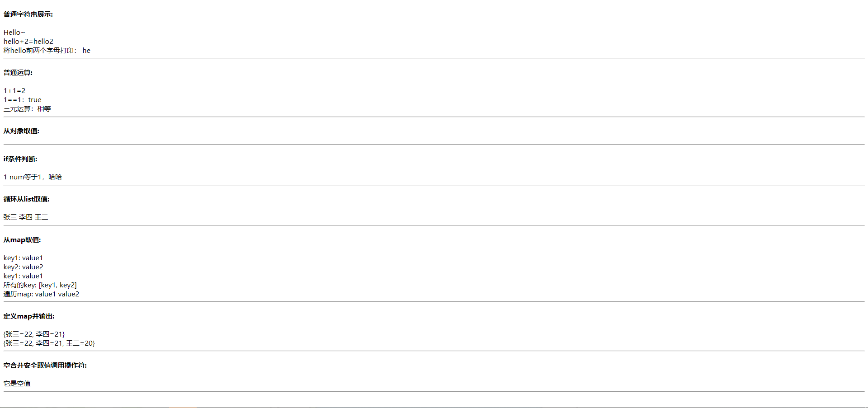Click the heading 从map取值:

(22, 240)
